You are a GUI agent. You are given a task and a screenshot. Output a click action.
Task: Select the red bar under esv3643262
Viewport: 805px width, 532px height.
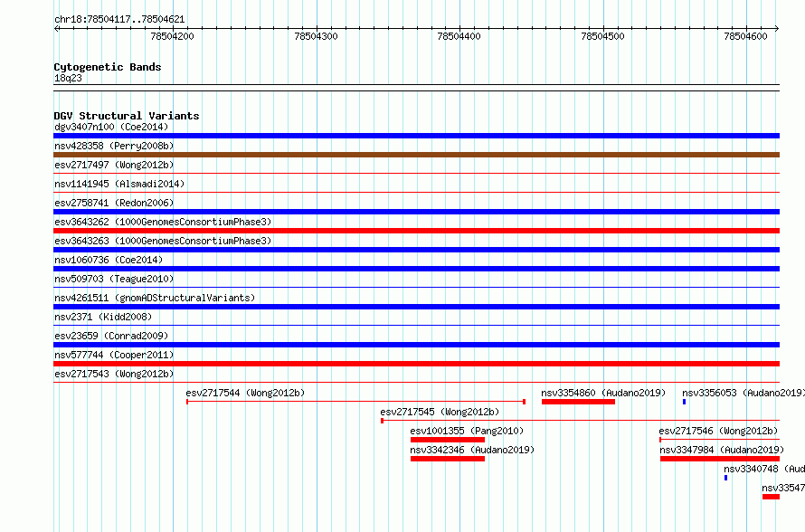[x=416, y=231]
